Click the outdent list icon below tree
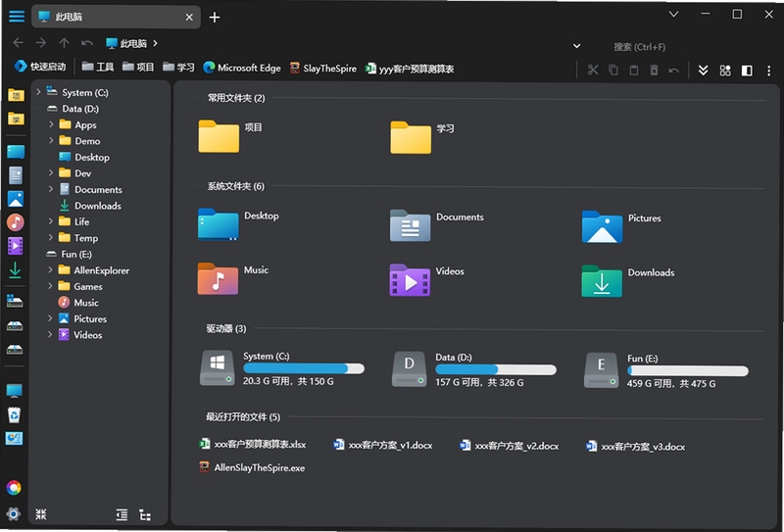This screenshot has height=532, width=784. (122, 514)
